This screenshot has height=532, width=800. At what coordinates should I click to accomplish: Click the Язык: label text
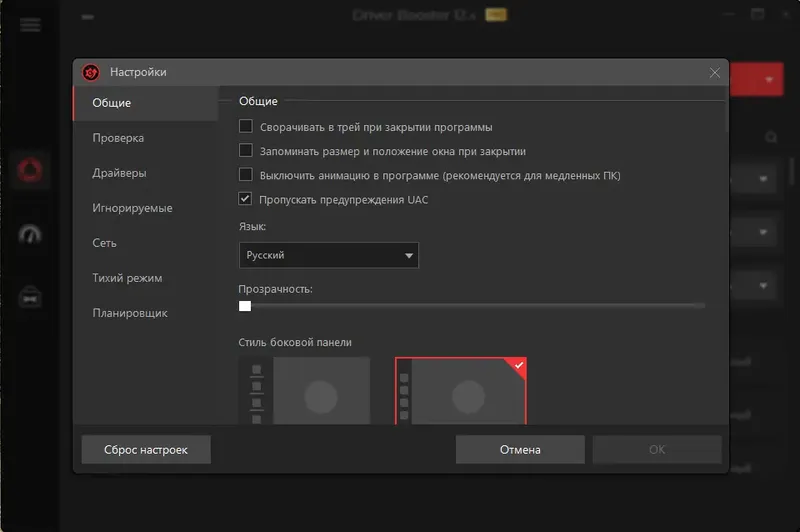tap(252, 226)
